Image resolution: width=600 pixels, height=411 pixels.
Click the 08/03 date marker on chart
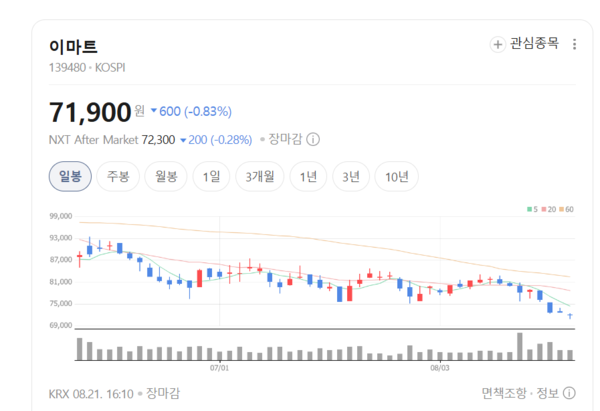click(440, 368)
